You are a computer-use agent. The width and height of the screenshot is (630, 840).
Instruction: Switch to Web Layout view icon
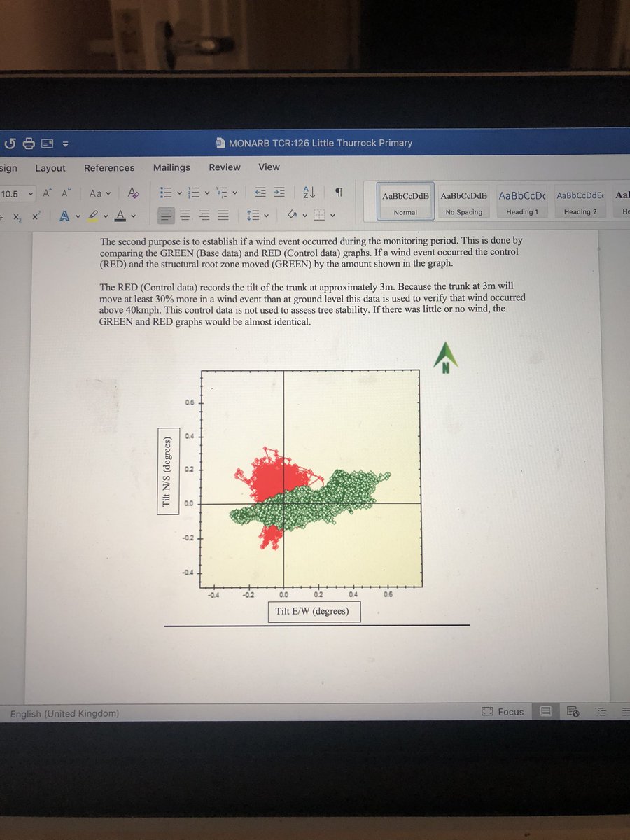tap(573, 712)
